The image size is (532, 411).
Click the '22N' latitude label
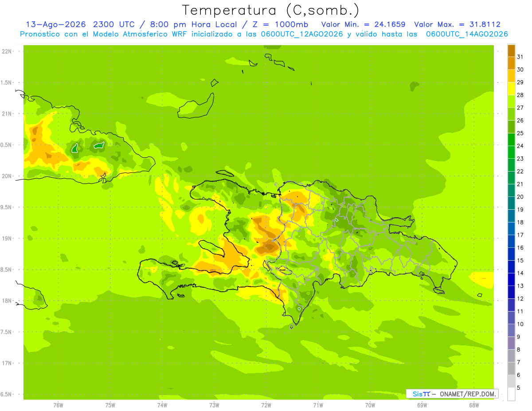pyautogui.click(x=7, y=51)
